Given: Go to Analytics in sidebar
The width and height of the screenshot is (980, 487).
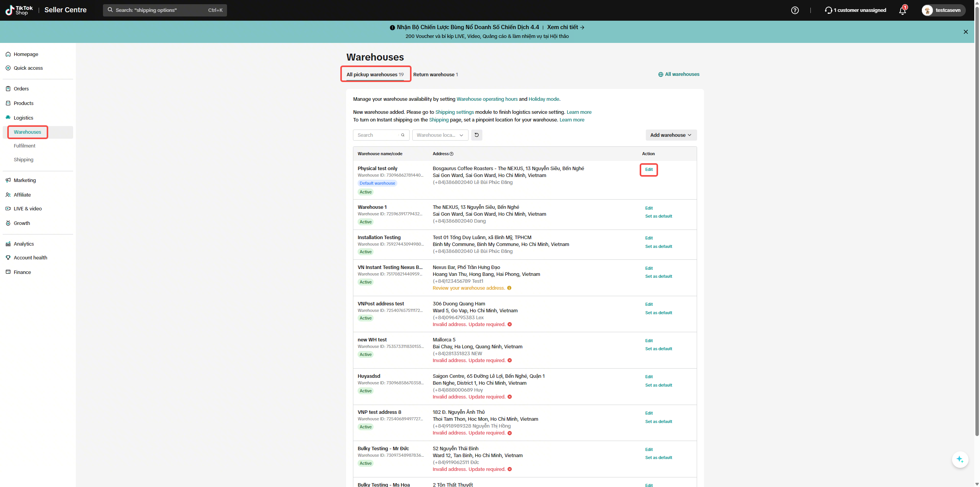Looking at the screenshot, I should point(24,244).
